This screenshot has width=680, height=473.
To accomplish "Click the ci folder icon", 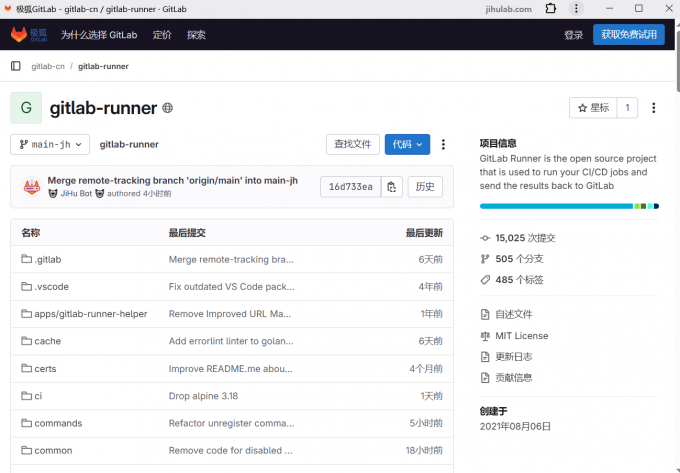I will pos(26,396).
